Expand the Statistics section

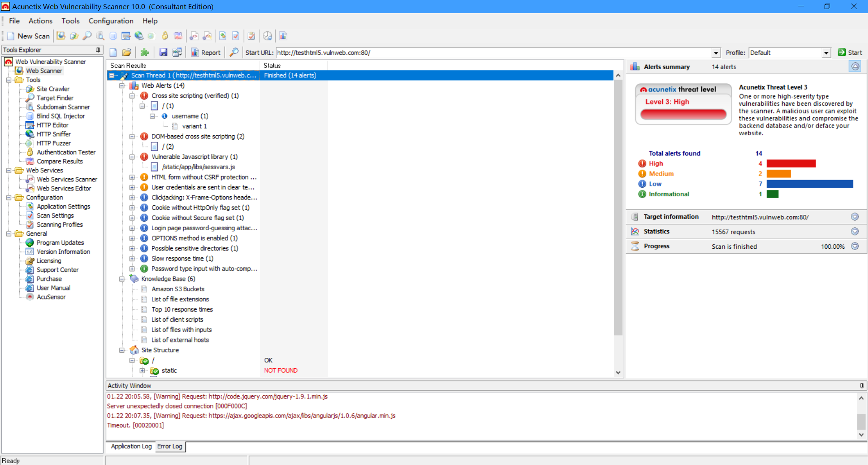[855, 231]
